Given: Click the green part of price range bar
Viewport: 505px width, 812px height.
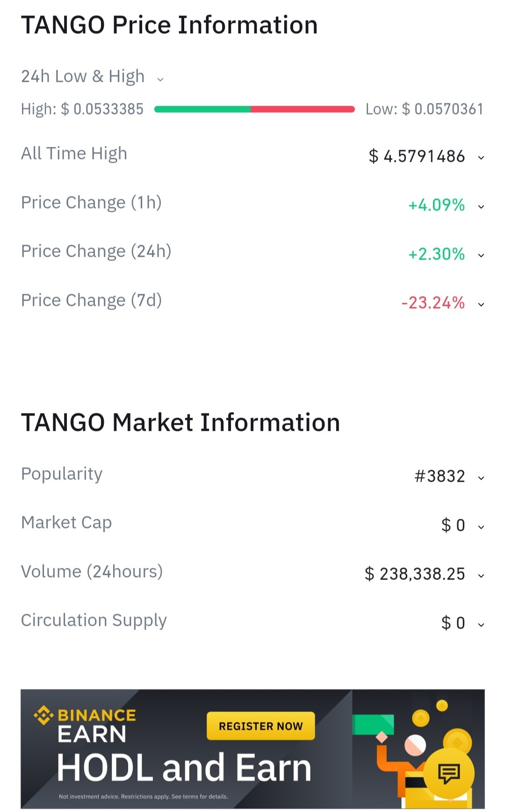Looking at the screenshot, I should point(202,109).
